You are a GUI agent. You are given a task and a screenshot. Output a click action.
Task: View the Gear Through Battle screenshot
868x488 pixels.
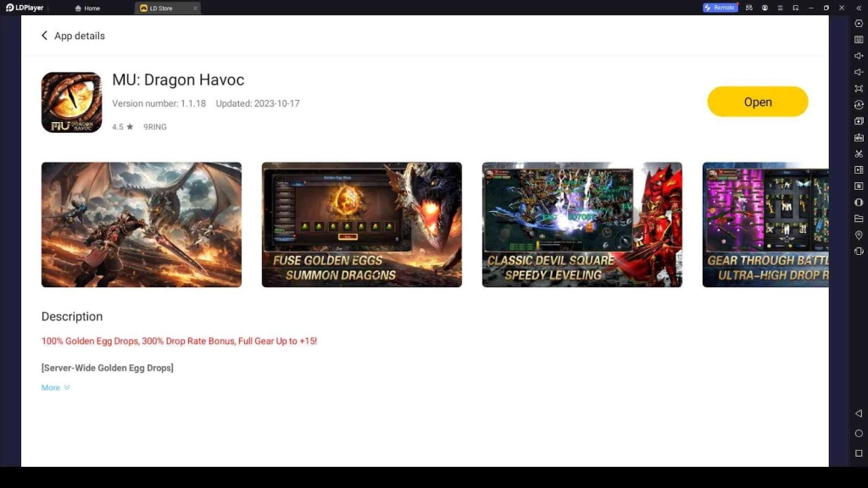tap(765, 225)
